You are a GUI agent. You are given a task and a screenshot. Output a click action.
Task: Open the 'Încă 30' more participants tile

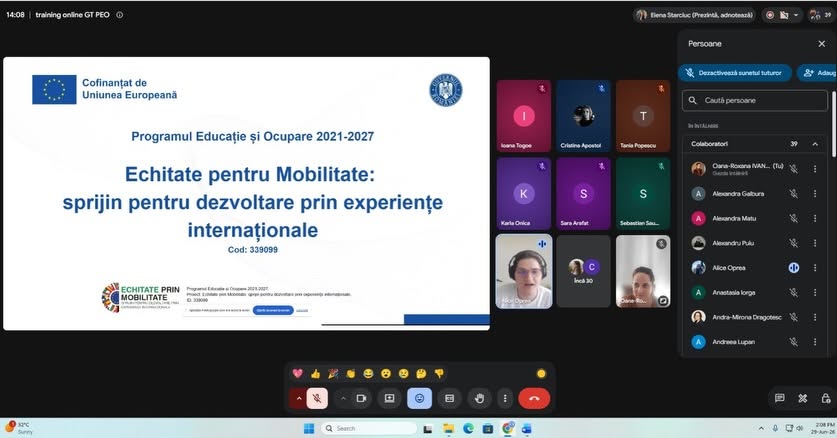pyautogui.click(x=583, y=272)
